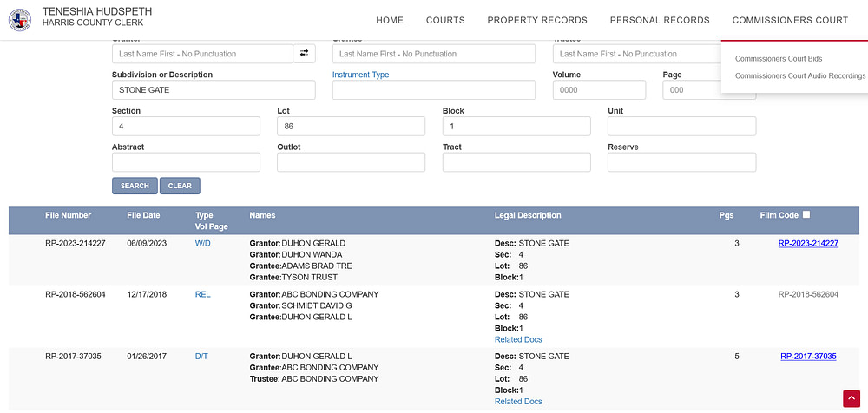The width and height of the screenshot is (868, 413).
Task: Open film code link RP-2017-37035
Action: pyautogui.click(x=808, y=356)
